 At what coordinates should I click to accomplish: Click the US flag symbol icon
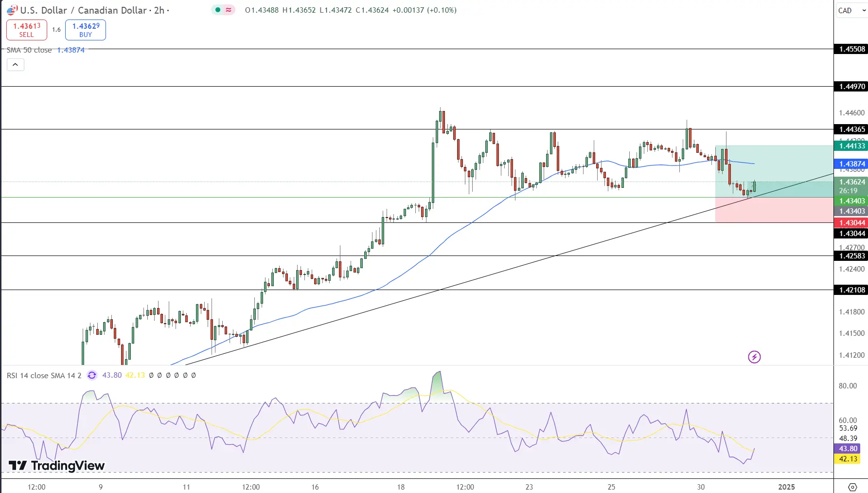pos(12,10)
